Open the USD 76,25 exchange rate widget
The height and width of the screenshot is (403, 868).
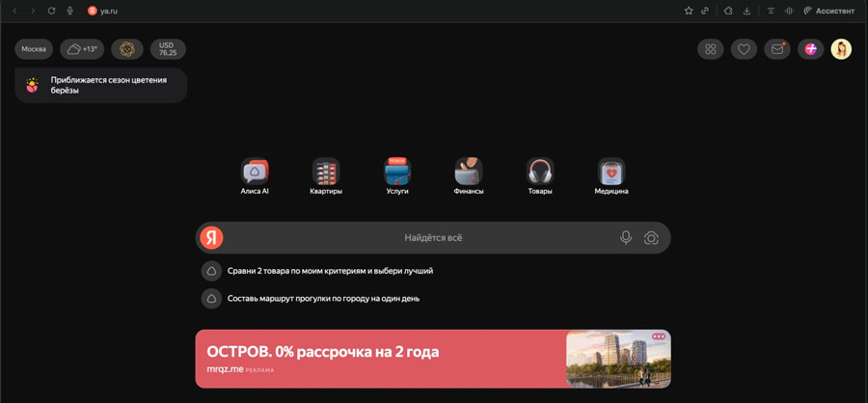pos(167,49)
